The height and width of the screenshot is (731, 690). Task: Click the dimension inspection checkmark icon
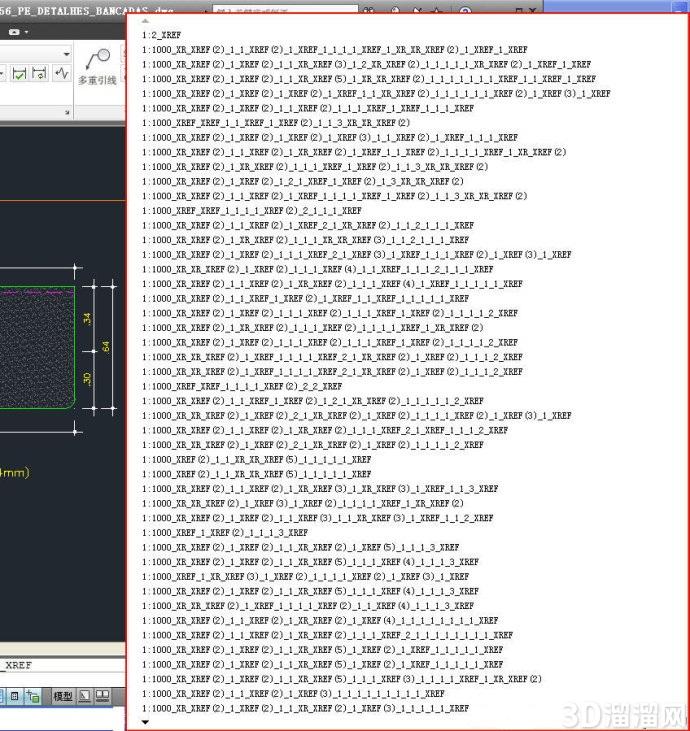[19, 73]
